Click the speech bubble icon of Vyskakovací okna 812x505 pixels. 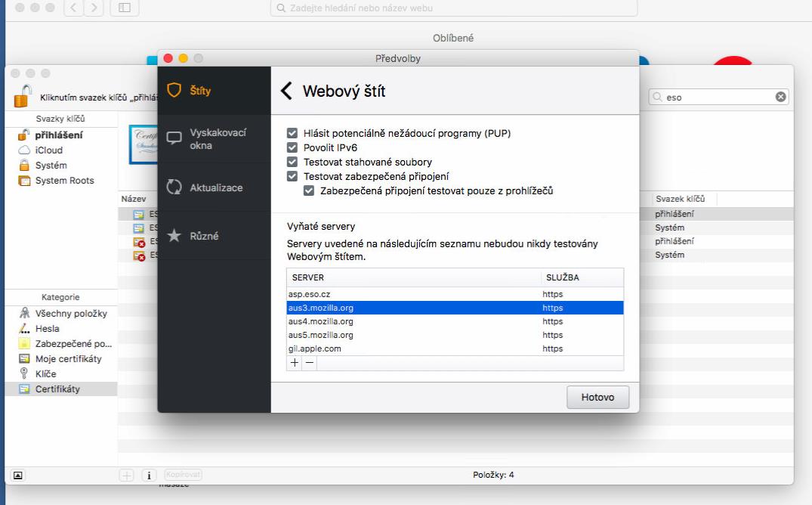[x=174, y=138]
